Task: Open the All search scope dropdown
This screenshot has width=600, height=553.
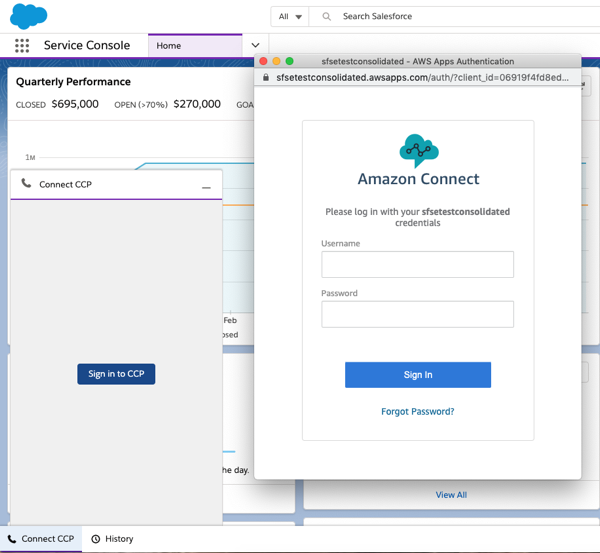Action: [x=290, y=16]
